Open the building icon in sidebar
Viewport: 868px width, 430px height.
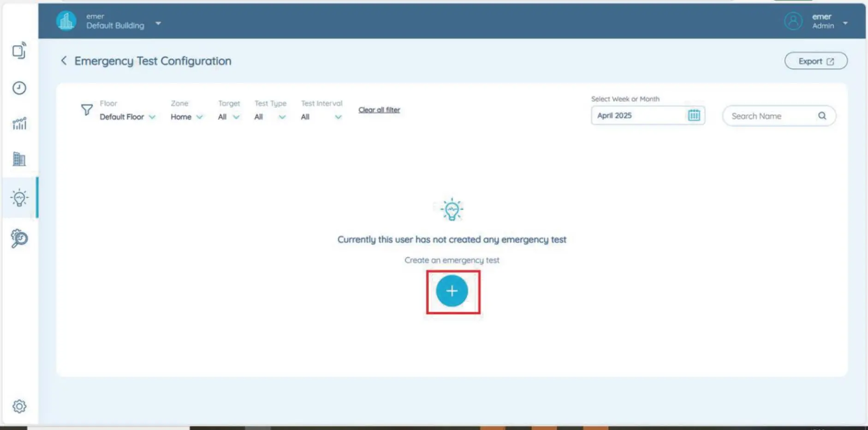point(19,159)
